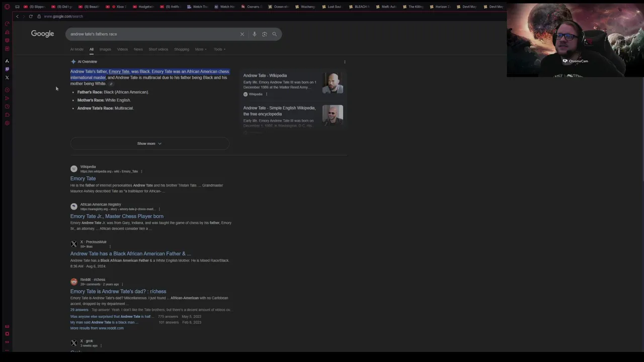Open the sidebar player circle icon
Image resolution: width=644 pixels, height=362 pixels.
(7, 90)
